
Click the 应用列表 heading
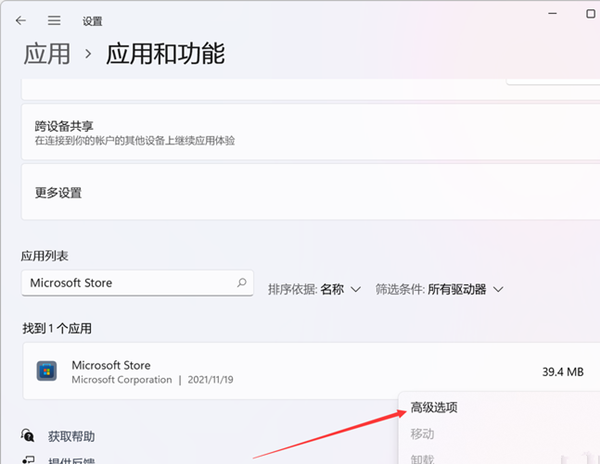pos(44,256)
